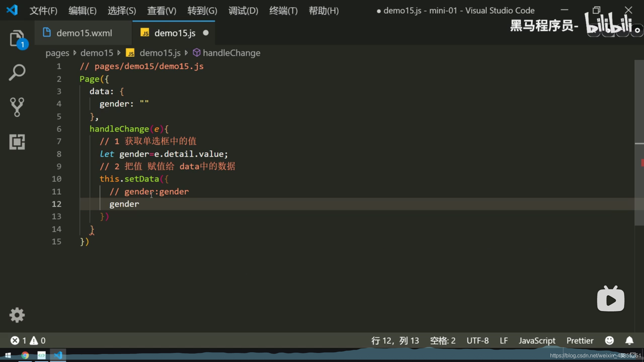Open Chrome from the taskbar
This screenshot has height=362, width=644.
[25, 355]
